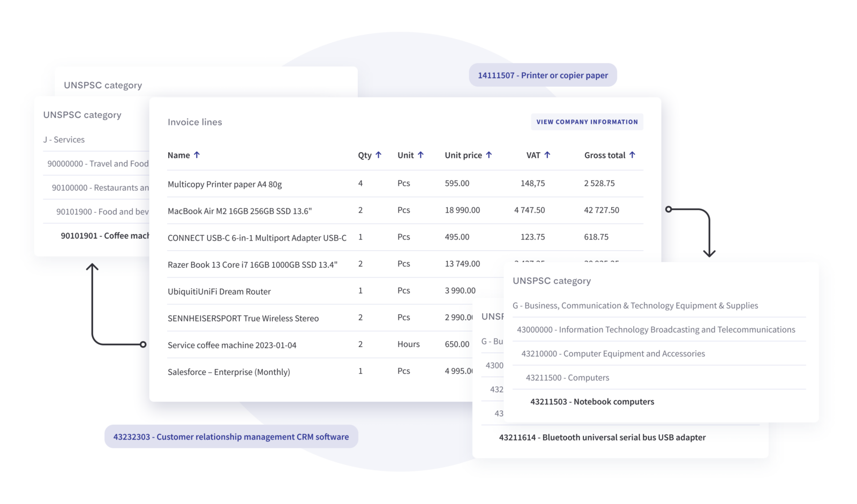The image size is (857, 504).
Task: Select the MacBook Air M2 invoice line
Action: 239,211
